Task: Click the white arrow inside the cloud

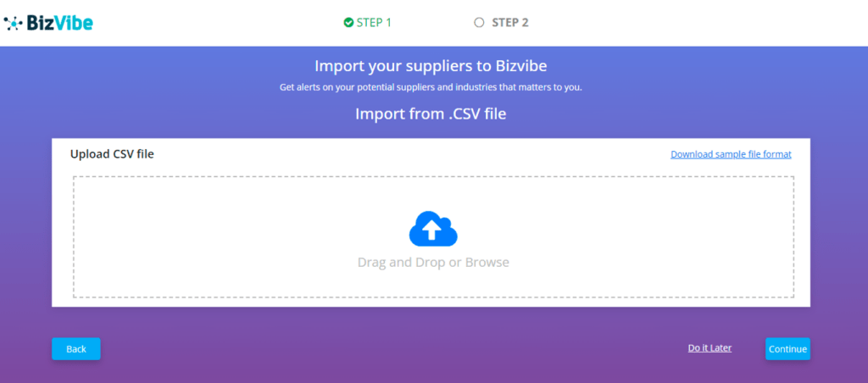Action: (432, 229)
